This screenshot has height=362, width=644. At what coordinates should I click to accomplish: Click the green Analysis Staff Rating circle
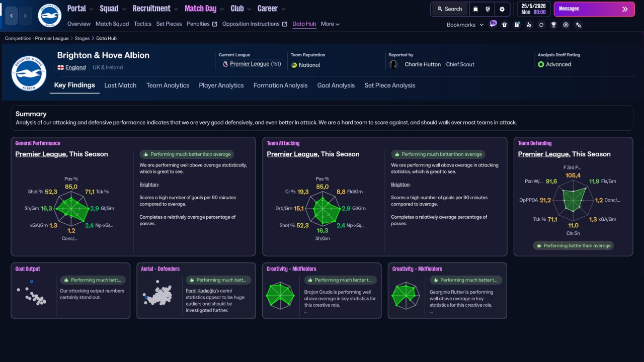tap(541, 64)
